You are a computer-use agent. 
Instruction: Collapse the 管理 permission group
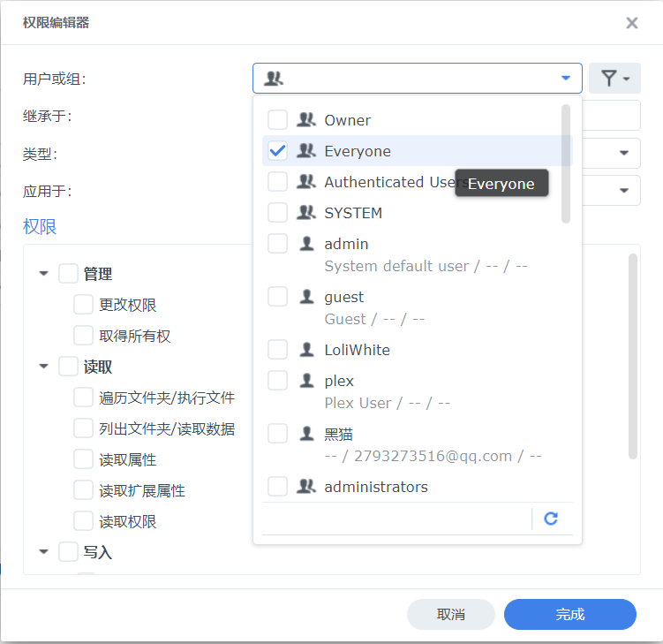click(x=44, y=274)
